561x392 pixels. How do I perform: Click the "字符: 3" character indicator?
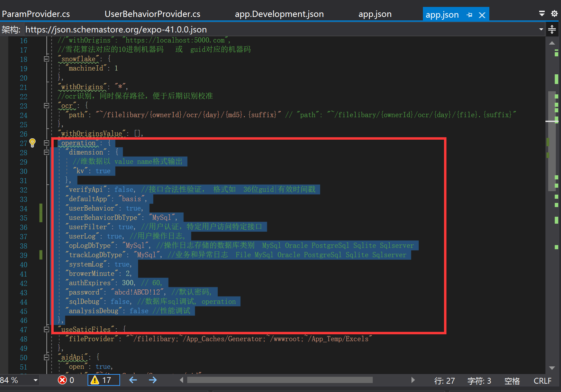[x=479, y=381]
